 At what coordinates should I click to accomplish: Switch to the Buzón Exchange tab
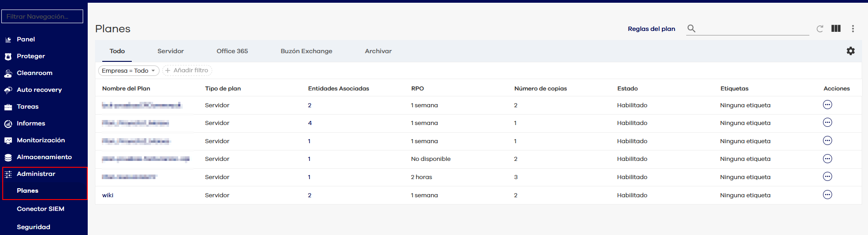[x=306, y=51]
